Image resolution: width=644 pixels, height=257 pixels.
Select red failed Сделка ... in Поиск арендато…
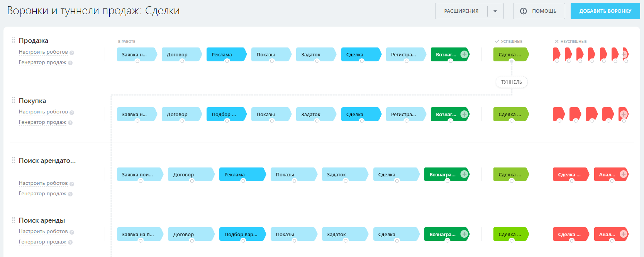point(571,174)
